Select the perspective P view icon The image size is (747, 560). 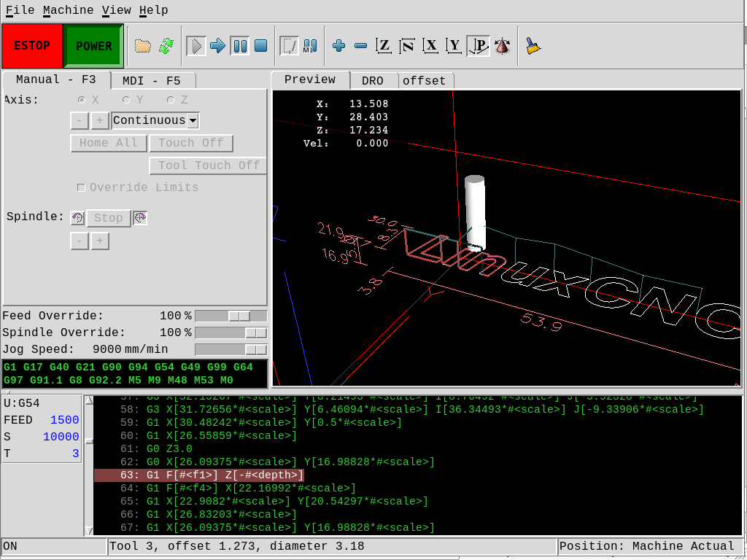pyautogui.click(x=478, y=46)
